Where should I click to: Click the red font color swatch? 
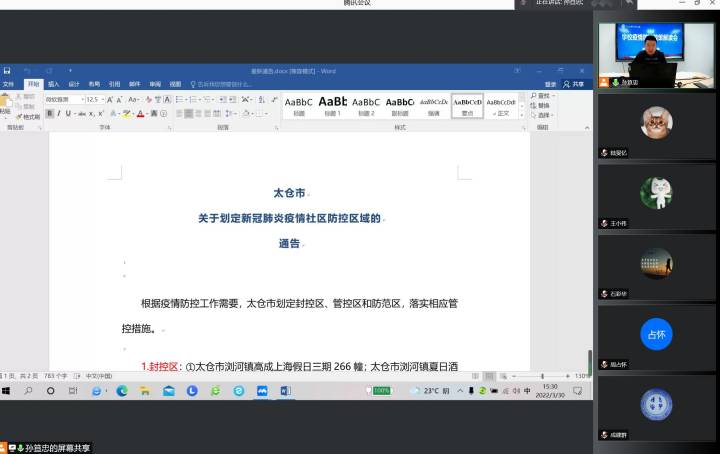coord(141,114)
